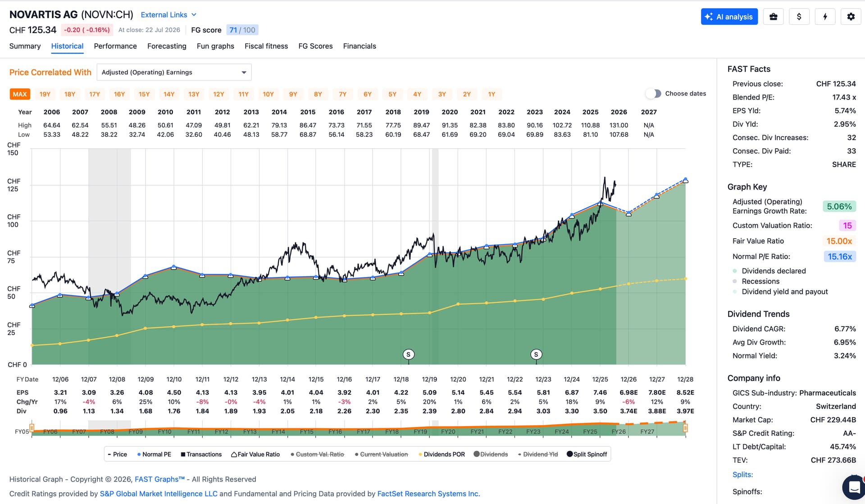Open the FAST Graphs copyright link

[x=159, y=479]
